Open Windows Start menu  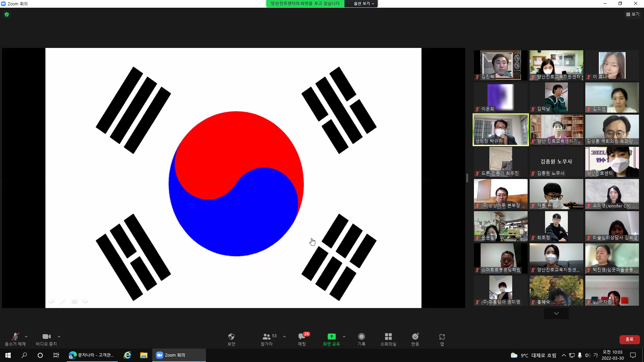[x=8, y=355]
